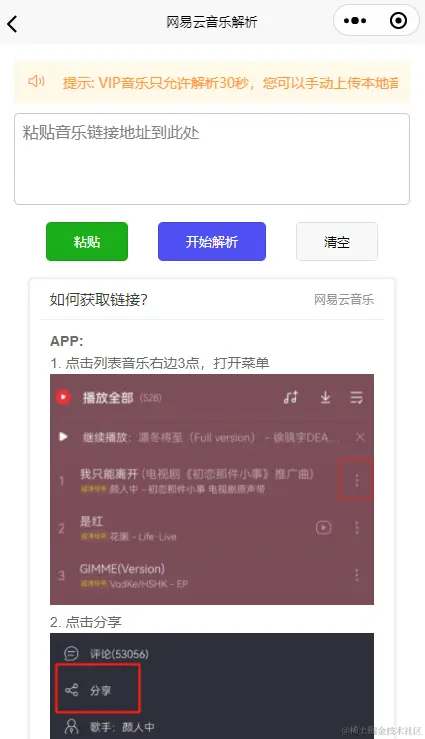Click the music note icon beside 播放全部
The height and width of the screenshot is (739, 425).
click(291, 397)
